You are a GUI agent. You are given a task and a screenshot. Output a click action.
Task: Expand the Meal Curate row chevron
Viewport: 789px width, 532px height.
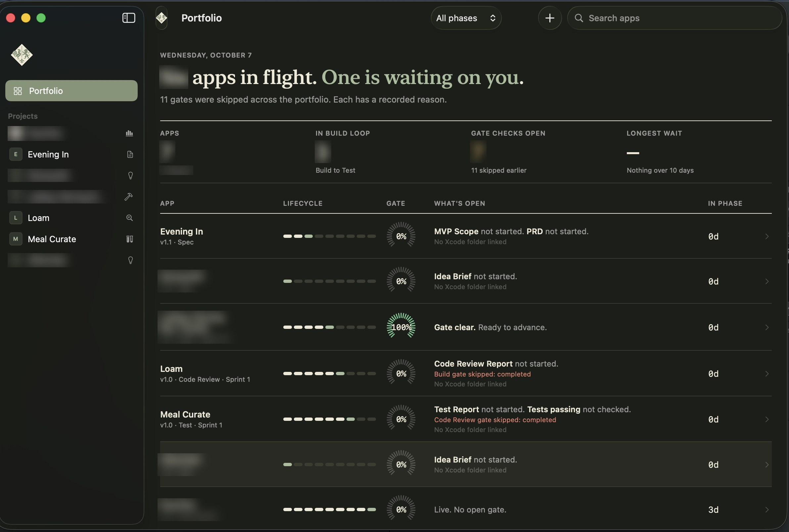click(766, 420)
